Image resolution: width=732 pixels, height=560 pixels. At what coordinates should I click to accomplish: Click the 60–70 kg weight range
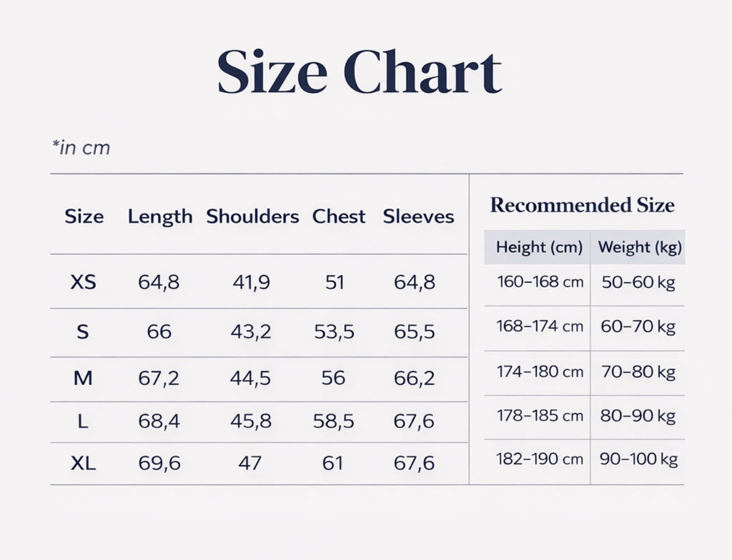[x=638, y=327]
